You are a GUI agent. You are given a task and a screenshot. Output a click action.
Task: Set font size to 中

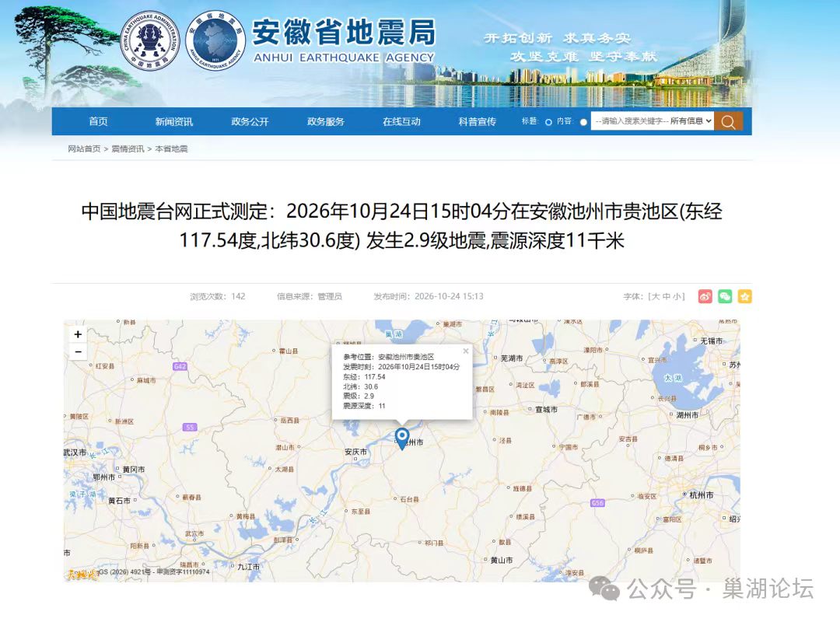[x=667, y=296]
